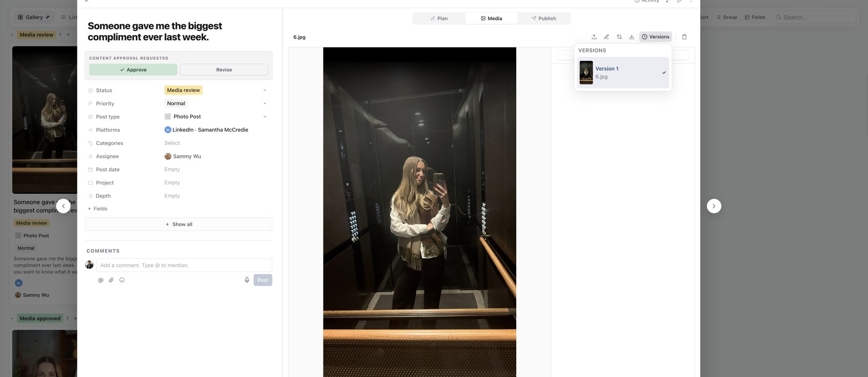
Task: Switch to the Plan tab
Action: (x=439, y=18)
